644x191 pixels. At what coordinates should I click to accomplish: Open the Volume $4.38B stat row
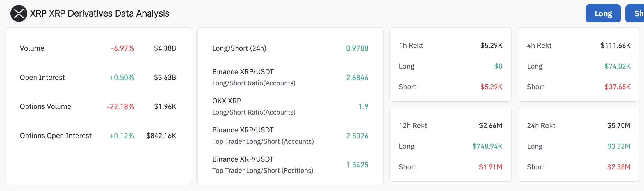98,48
